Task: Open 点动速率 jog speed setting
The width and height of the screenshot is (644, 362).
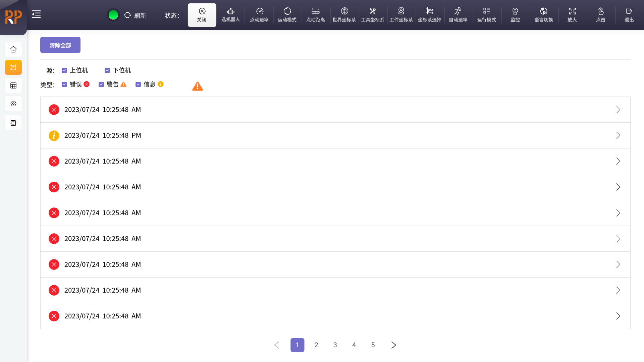Action: 259,15
